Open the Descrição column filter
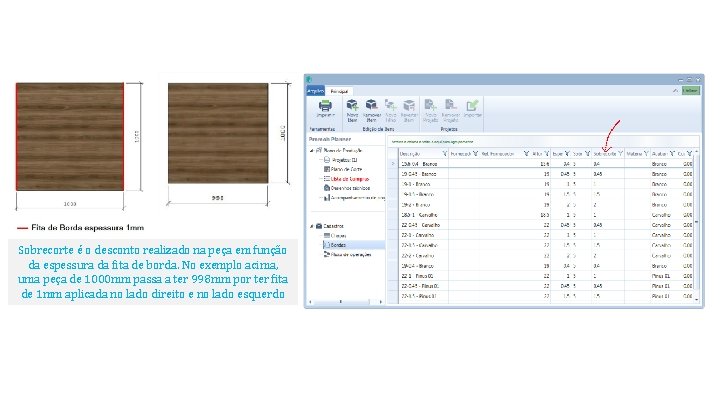 coord(444,153)
